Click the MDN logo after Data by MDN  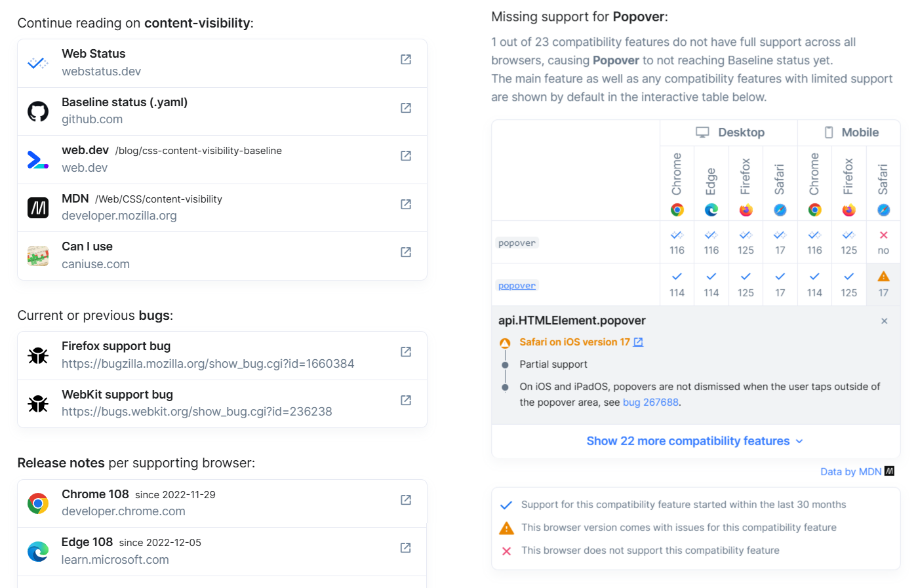889,471
